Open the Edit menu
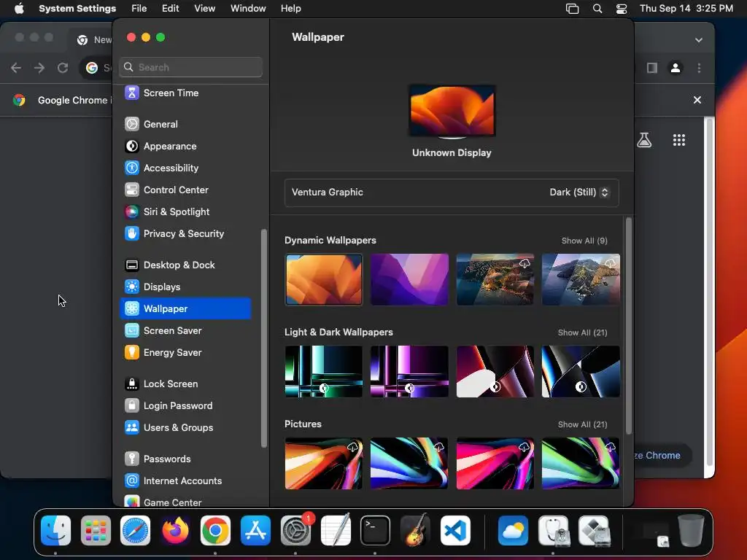Image resolution: width=747 pixels, height=560 pixels. click(170, 9)
